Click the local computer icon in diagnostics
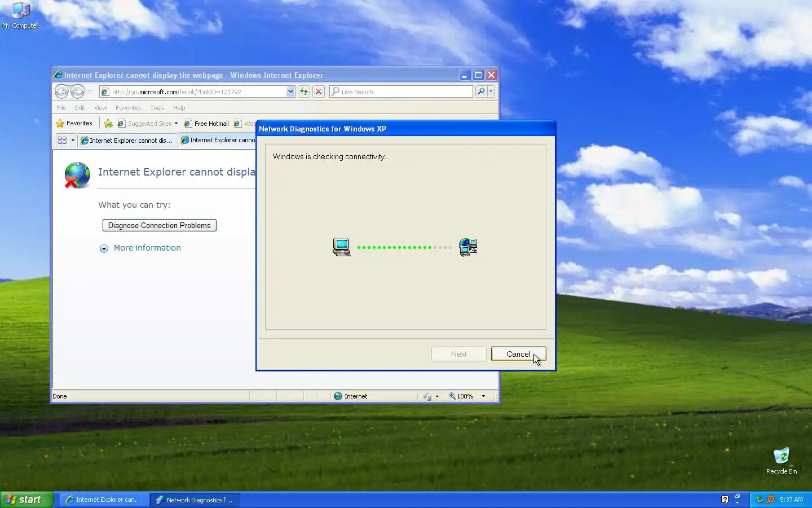 (342, 247)
